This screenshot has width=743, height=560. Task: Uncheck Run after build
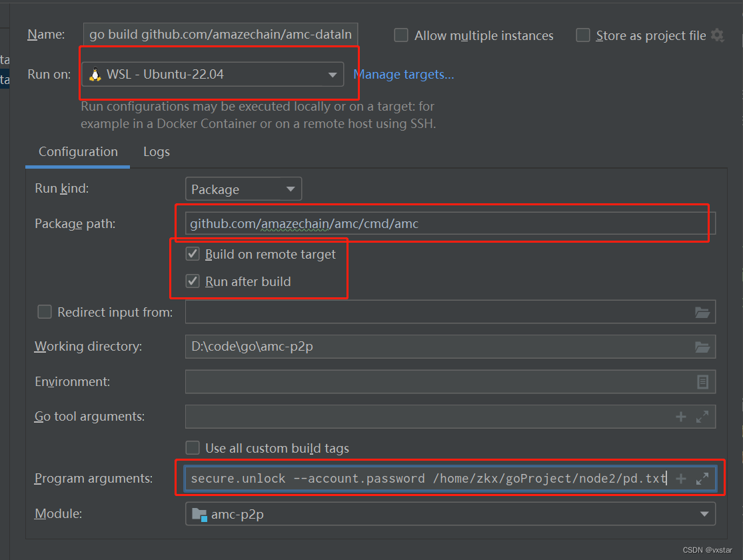(x=193, y=281)
